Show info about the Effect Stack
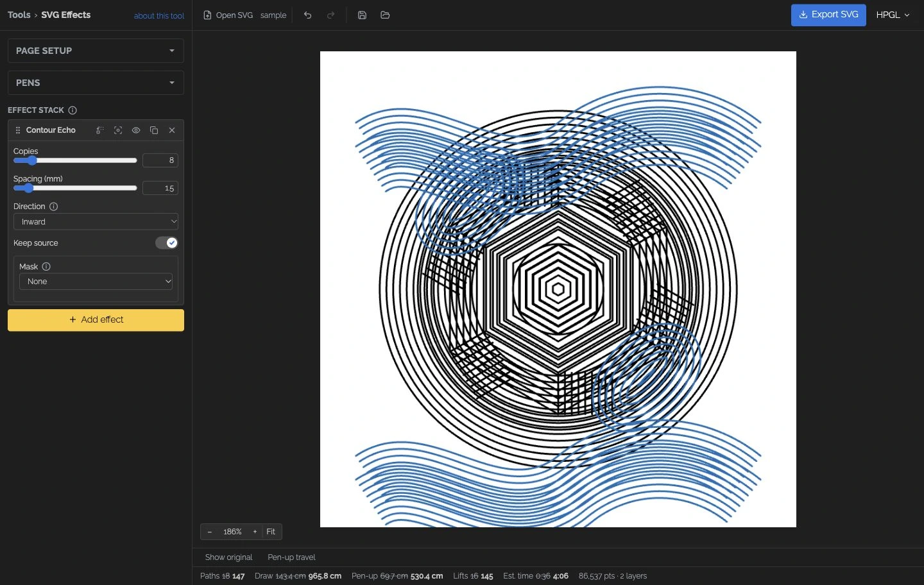This screenshot has height=585, width=924. pos(73,110)
